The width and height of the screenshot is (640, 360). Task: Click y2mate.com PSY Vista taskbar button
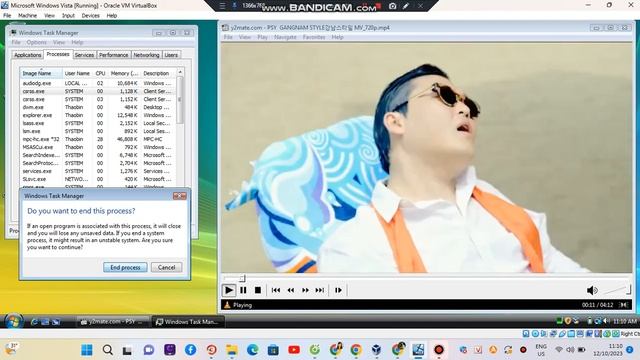[x=113, y=322]
